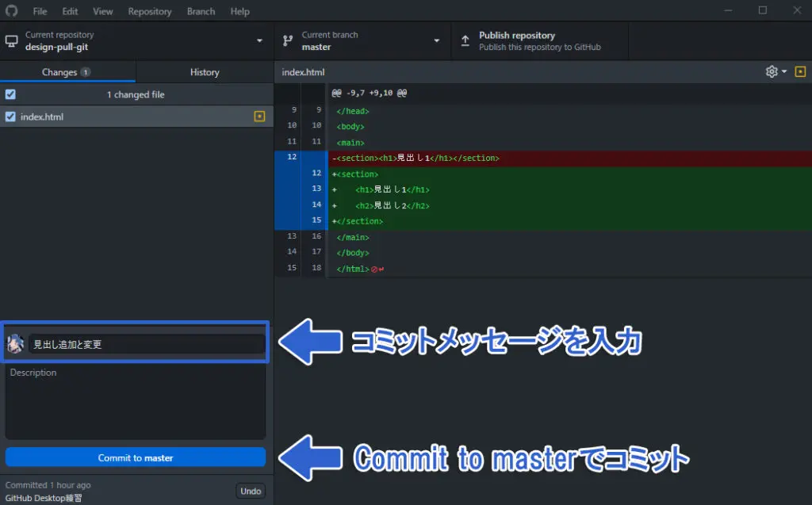Open the Repository menu
This screenshot has height=505, width=812.
pos(149,11)
